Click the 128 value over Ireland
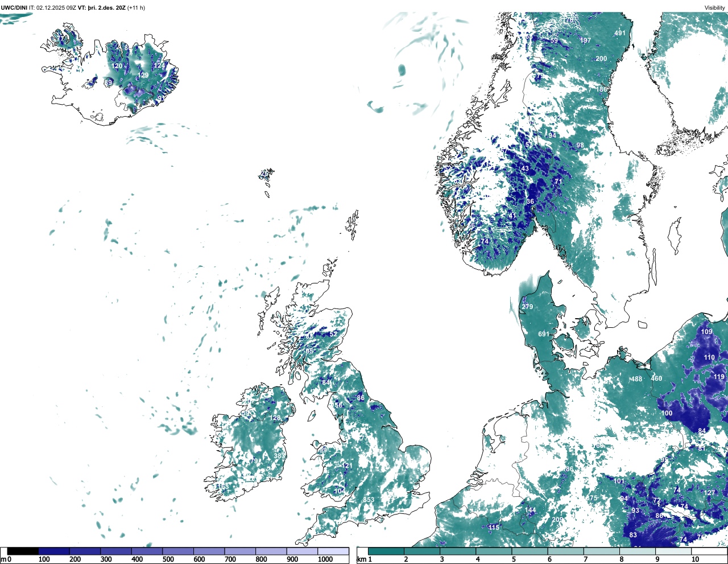The height and width of the screenshot is (564, 728). pos(275,418)
